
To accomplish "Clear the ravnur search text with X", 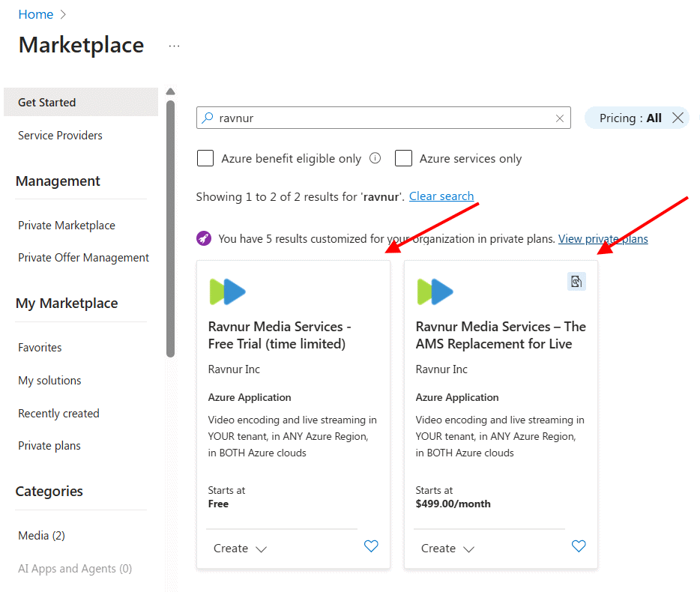I will point(559,118).
